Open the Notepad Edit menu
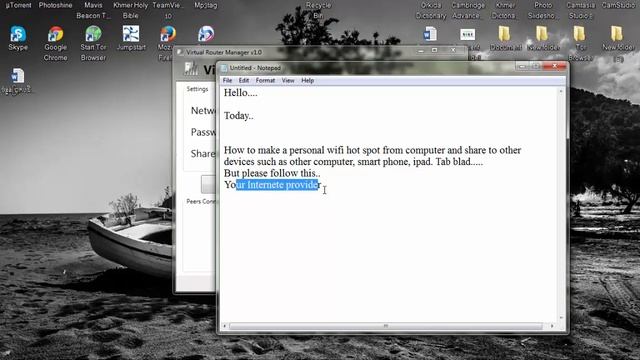This screenshot has height=360, width=640. point(244,80)
